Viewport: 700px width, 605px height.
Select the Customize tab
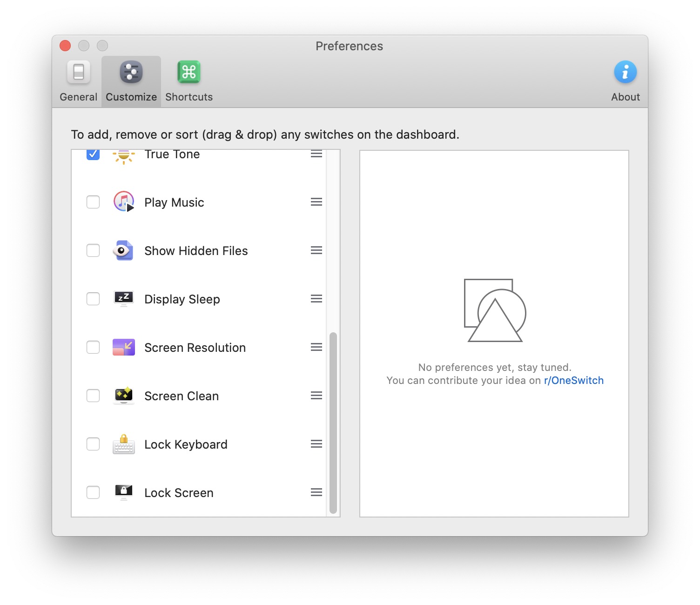(x=131, y=82)
